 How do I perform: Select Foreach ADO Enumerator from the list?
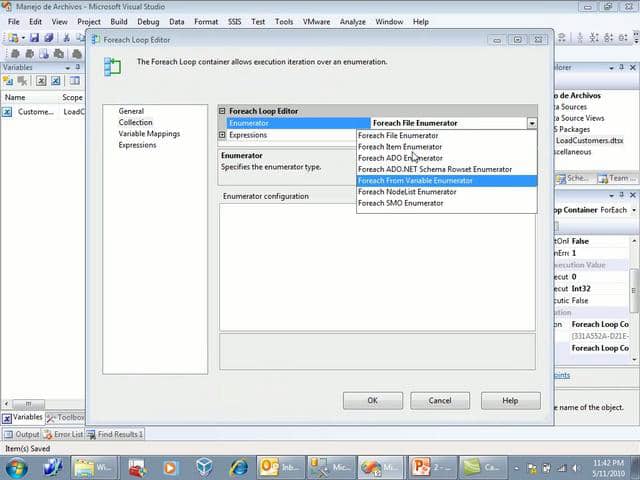coord(447,158)
